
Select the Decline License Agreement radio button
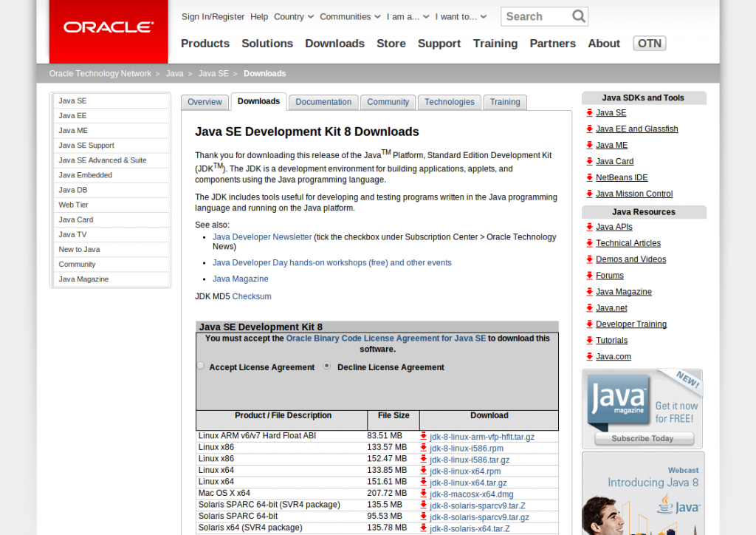pos(326,366)
